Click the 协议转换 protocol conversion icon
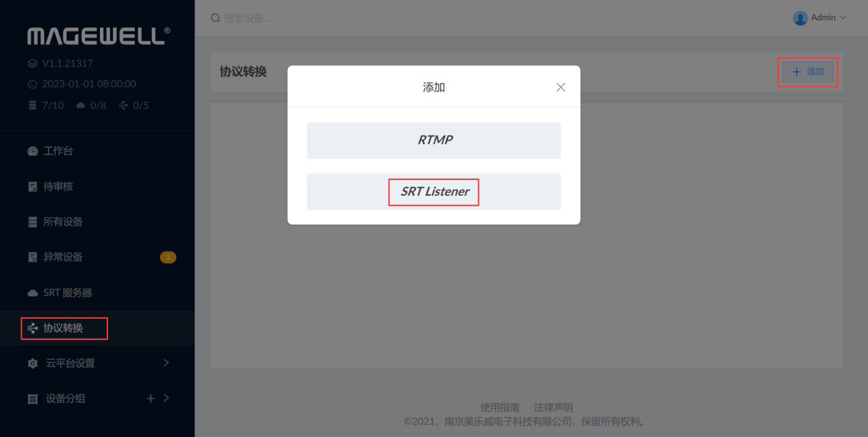 (32, 328)
